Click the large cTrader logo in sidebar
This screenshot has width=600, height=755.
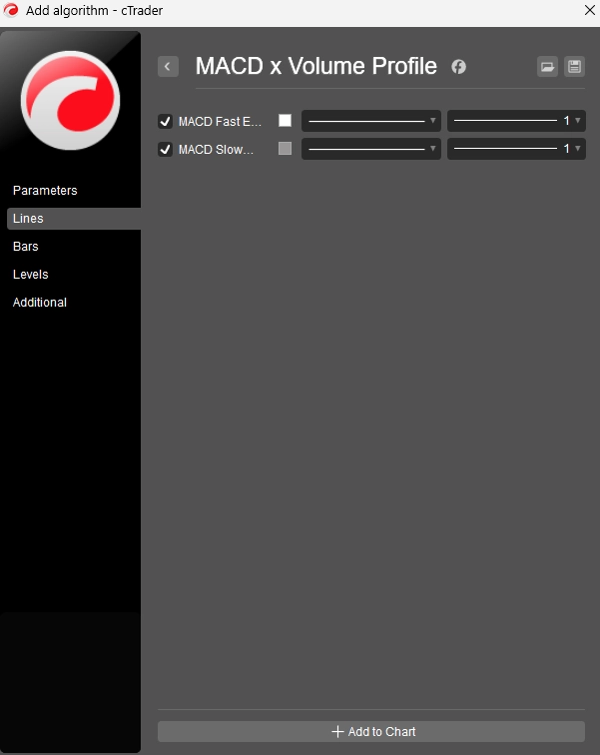pyautogui.click(x=70, y=100)
